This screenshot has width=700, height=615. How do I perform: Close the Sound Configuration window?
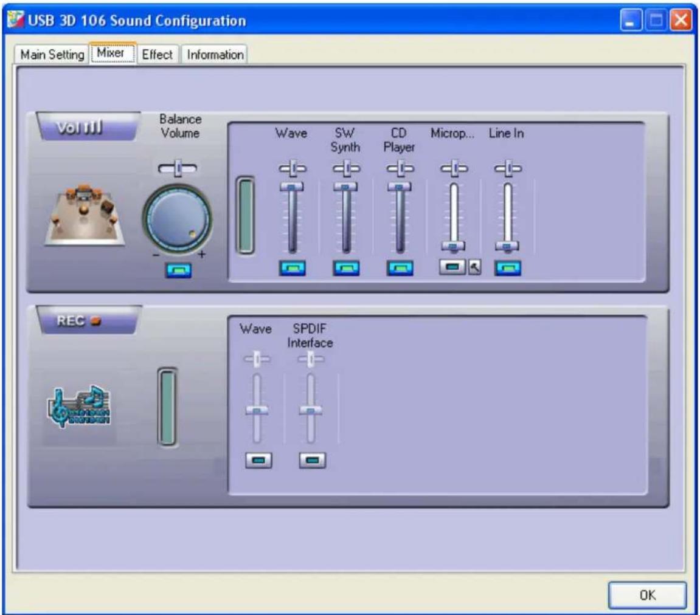pyautogui.click(x=681, y=20)
